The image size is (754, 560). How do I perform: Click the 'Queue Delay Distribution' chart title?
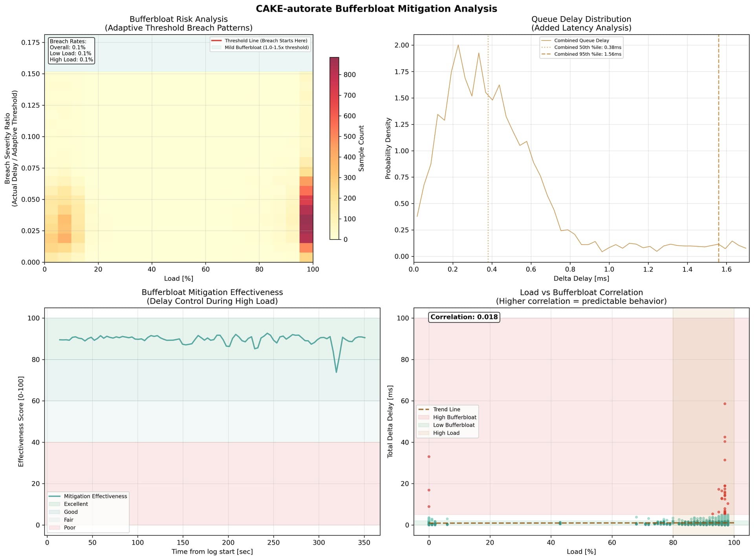tap(581, 19)
